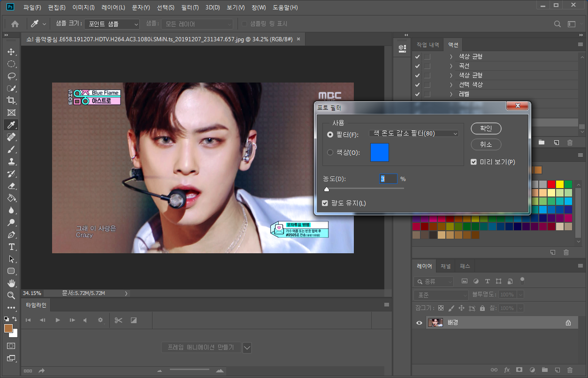Open the layer kind filter dropdown
This screenshot has height=378, width=588.
coord(434,281)
